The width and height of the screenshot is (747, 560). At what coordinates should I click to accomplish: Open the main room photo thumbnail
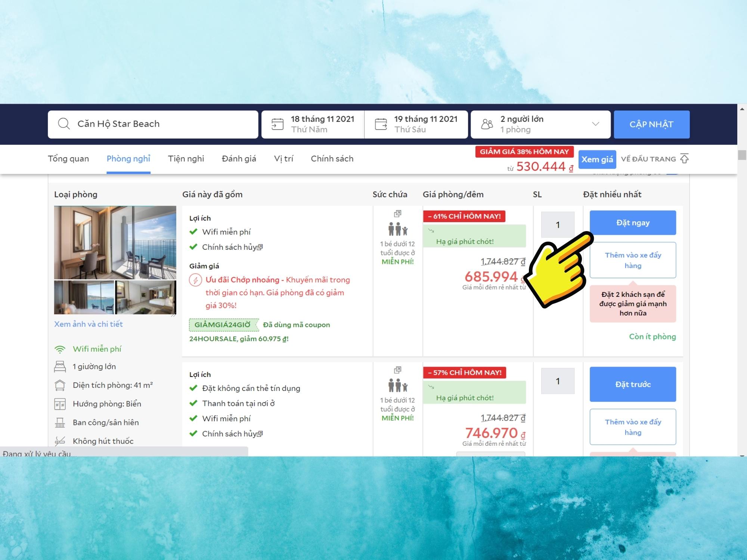coord(115,242)
